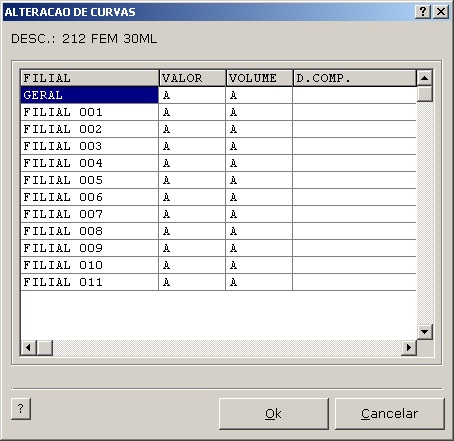Screen dimensions: 454x441
Task: Click the VALOR cell for FILIAL 005
Action: [x=192, y=180]
